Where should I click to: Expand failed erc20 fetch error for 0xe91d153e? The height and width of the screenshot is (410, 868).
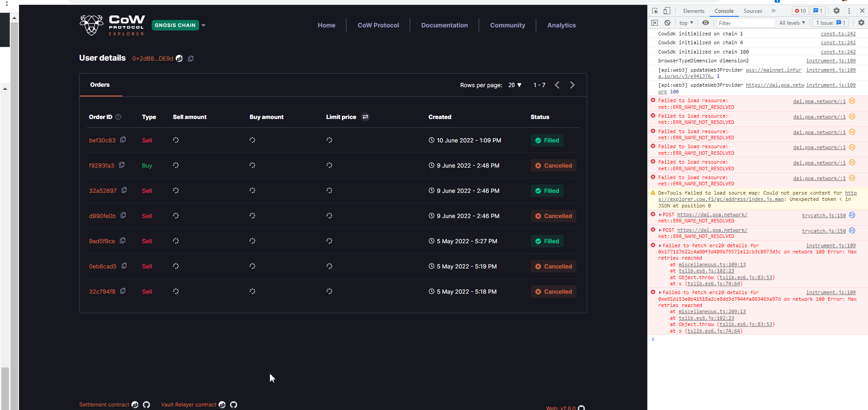pyautogui.click(x=661, y=293)
